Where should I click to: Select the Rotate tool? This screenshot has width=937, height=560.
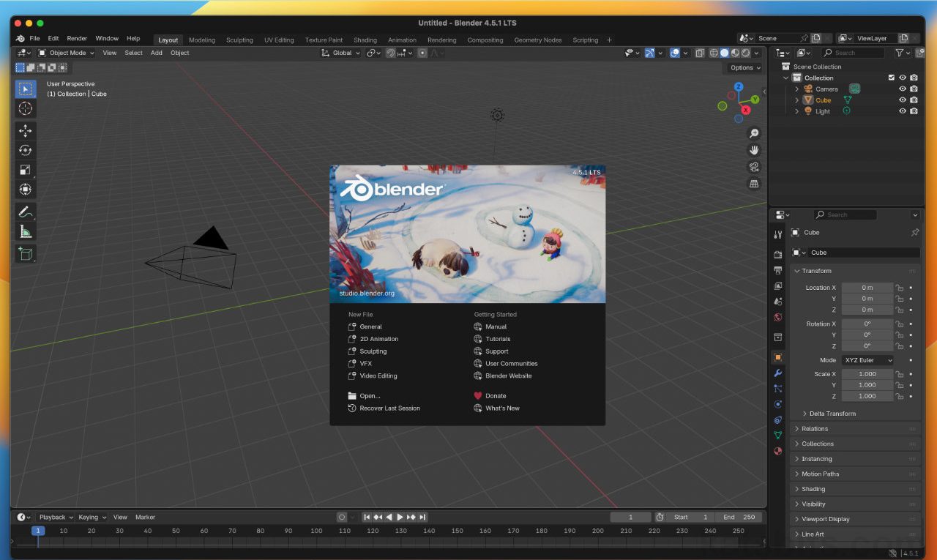pos(26,150)
